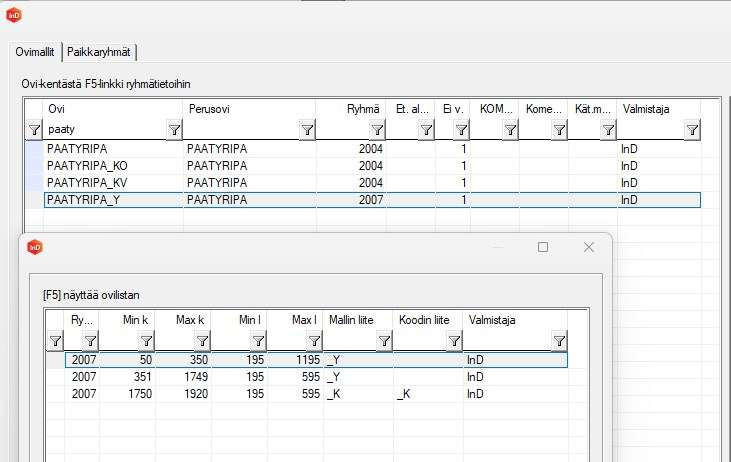This screenshot has width=731, height=462.
Task: Click the filter icon in Perusovi column
Action: point(307,129)
